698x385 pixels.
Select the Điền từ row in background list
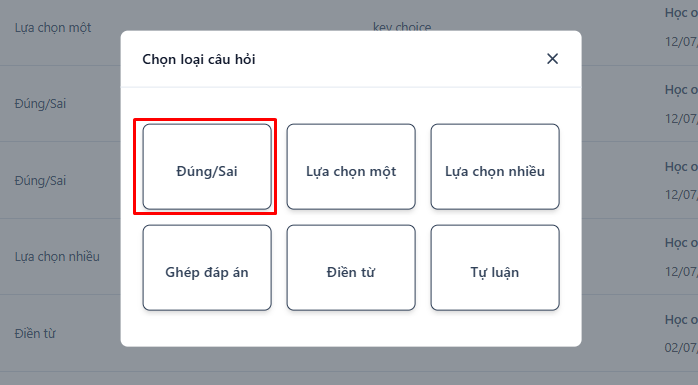[35, 333]
